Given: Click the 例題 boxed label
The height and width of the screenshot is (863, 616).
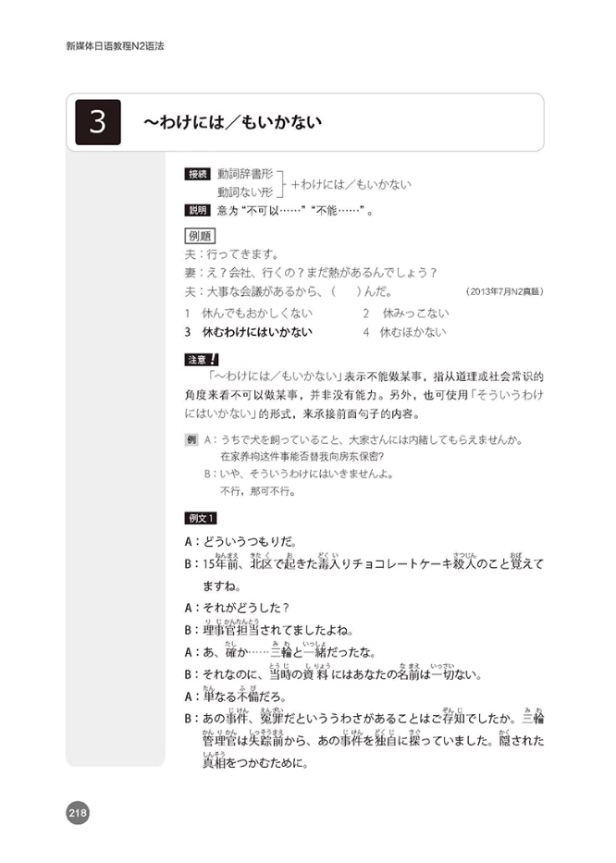Looking at the screenshot, I should 200,236.
